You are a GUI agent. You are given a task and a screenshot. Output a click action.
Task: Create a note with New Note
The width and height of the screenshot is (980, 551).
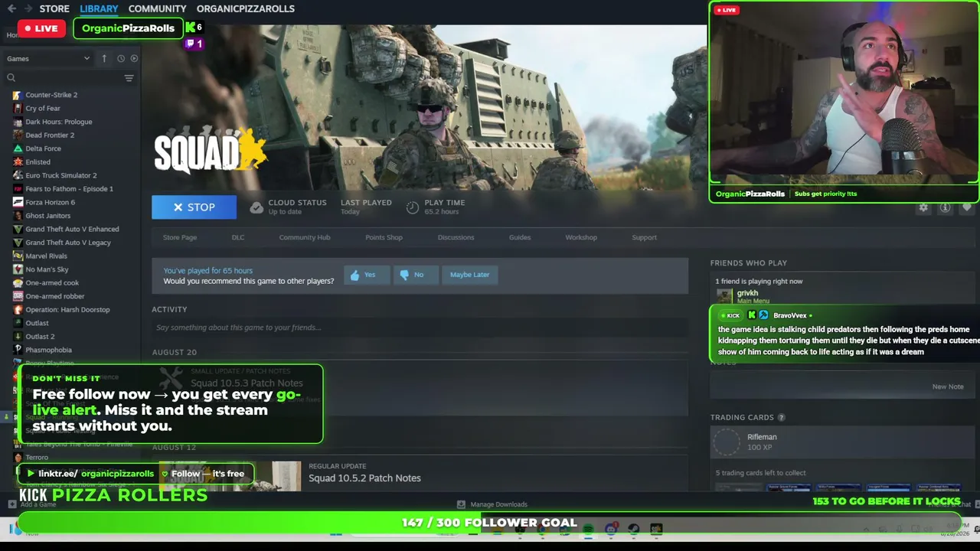point(948,386)
